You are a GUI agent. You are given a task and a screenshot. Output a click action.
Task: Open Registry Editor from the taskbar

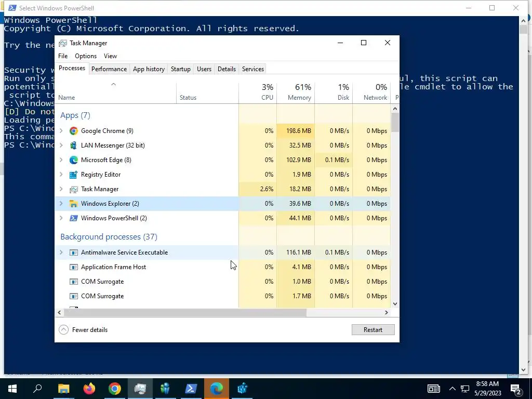click(242, 389)
